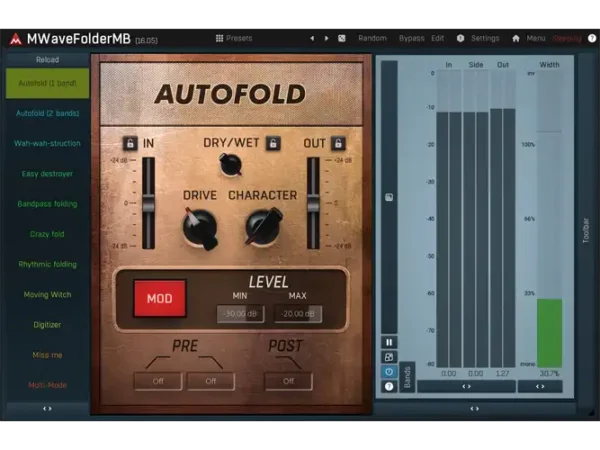The image size is (600, 450).
Task: Click the CHARACTER knob
Action: tap(264, 227)
